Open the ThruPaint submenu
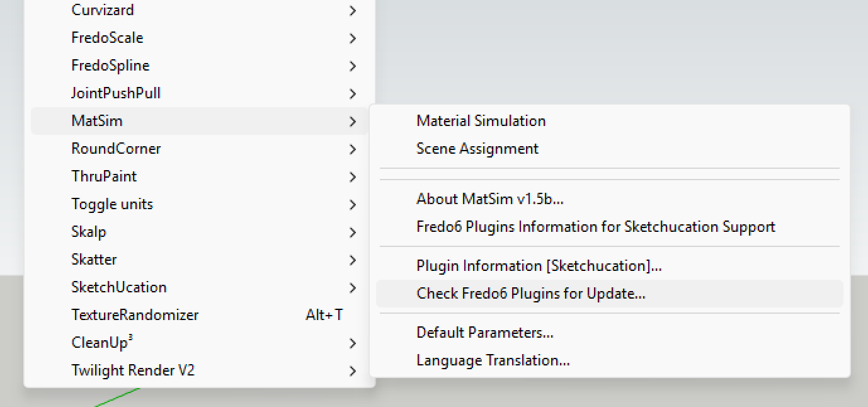 (x=104, y=176)
